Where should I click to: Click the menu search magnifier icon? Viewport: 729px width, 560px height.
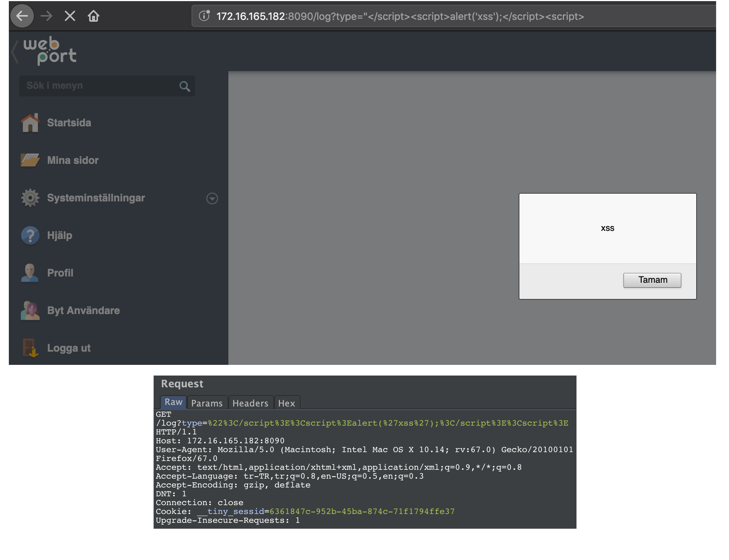(x=185, y=87)
